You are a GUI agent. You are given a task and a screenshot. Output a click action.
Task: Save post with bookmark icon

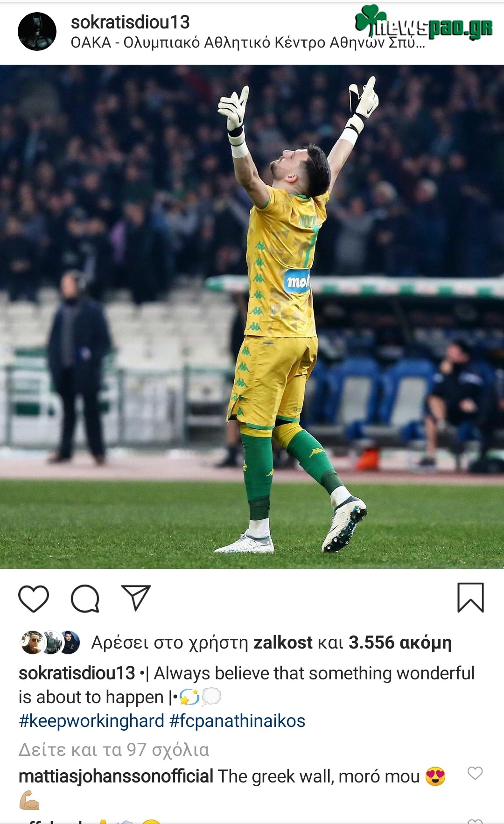[x=470, y=597]
